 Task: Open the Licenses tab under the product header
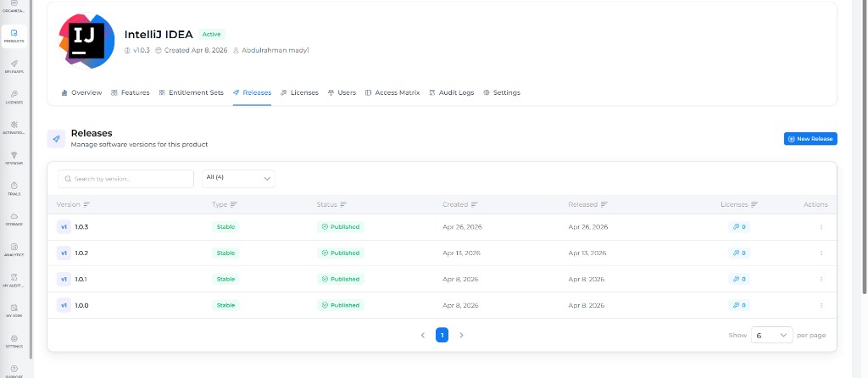[x=299, y=93]
